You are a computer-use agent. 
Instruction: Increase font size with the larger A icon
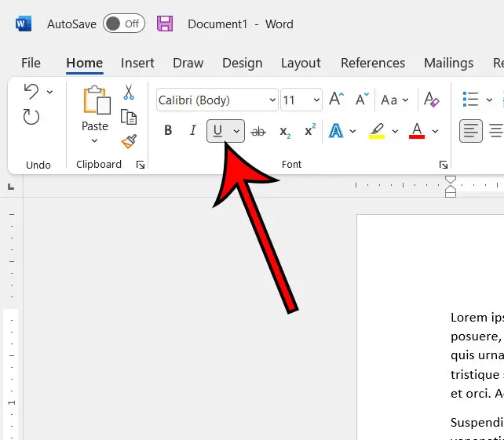point(337,99)
